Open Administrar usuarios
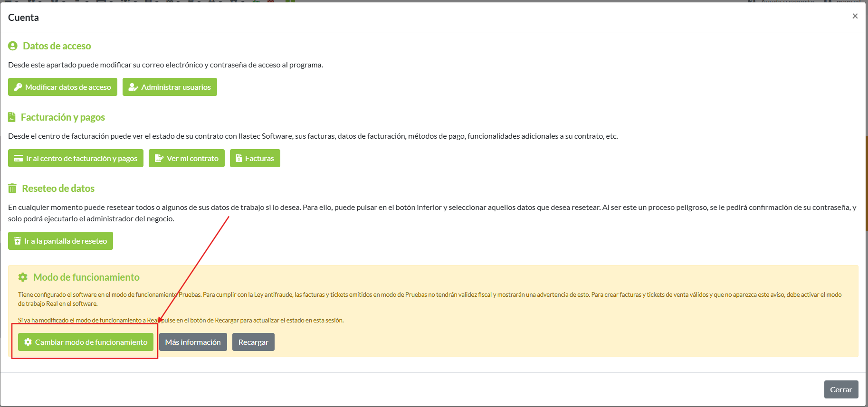The image size is (868, 407). click(170, 87)
